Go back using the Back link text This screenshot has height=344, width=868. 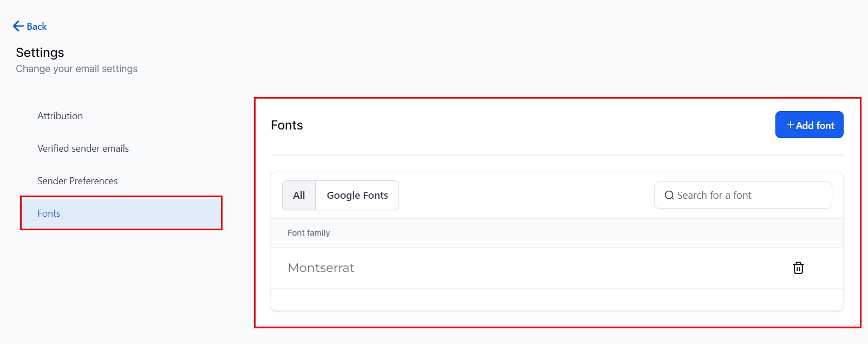[x=37, y=27]
